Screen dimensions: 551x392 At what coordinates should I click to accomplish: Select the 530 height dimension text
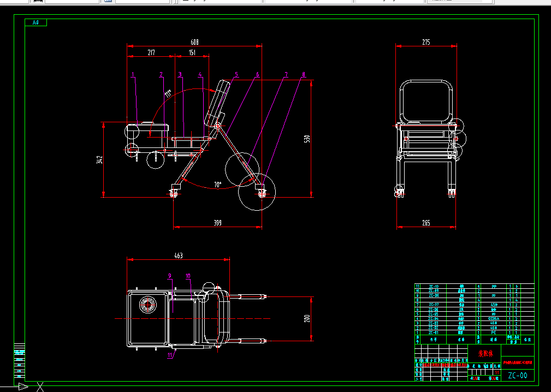pyautogui.click(x=307, y=139)
